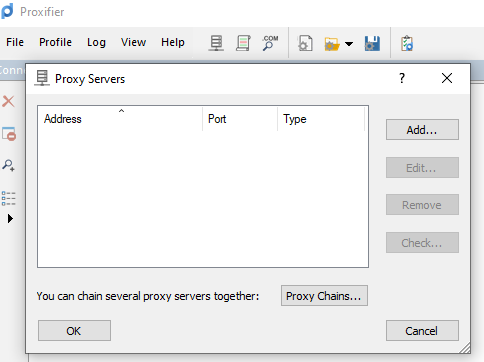Image resolution: width=484 pixels, height=362 pixels.
Task: Click the magnifier plus sidebar icon
Action: point(8,165)
